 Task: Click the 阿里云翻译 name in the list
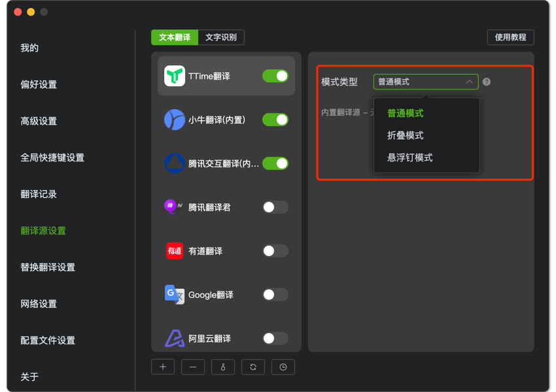209,338
